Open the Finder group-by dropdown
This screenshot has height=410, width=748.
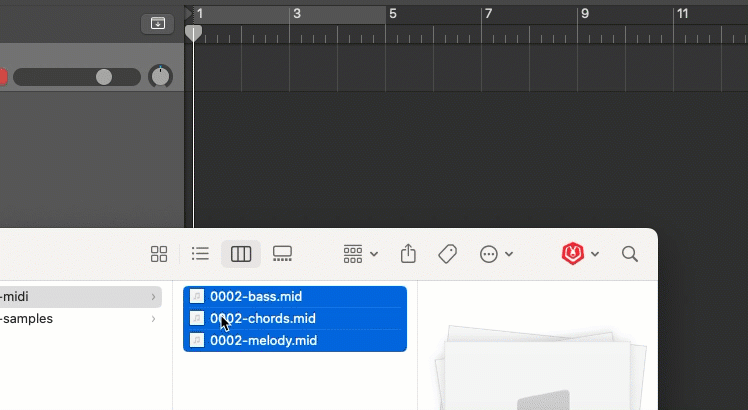pos(360,254)
